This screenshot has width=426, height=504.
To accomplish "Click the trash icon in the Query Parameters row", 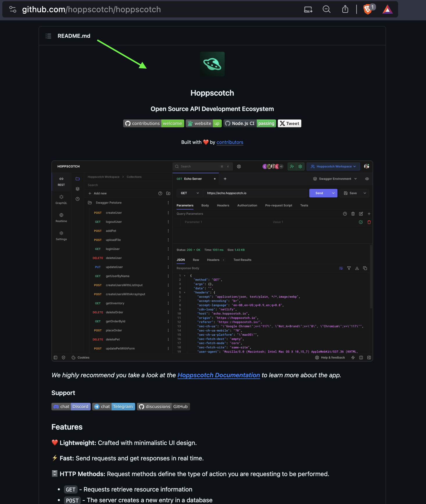I will tap(353, 214).
